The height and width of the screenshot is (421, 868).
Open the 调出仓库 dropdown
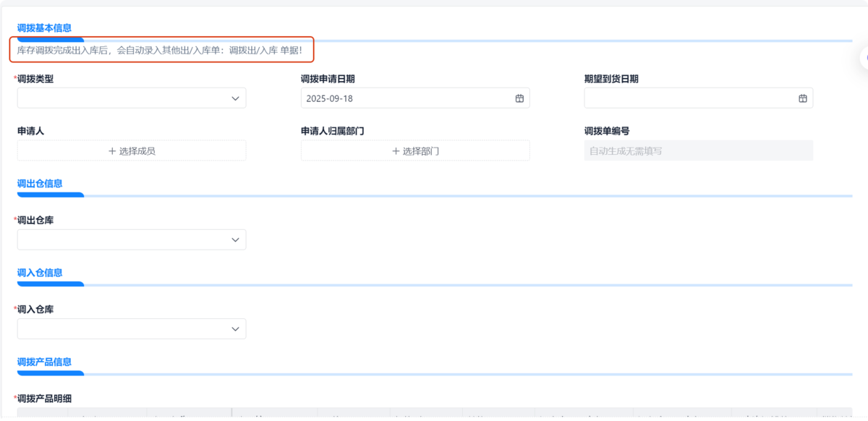click(131, 239)
